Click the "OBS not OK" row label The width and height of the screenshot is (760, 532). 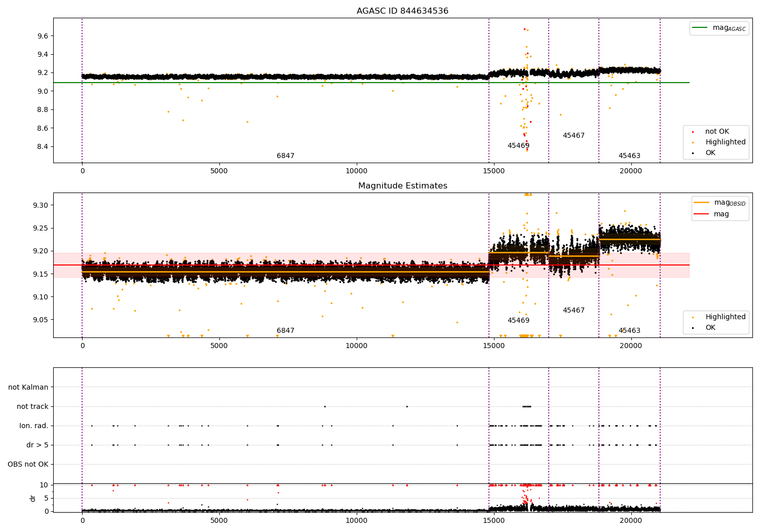[x=28, y=465]
